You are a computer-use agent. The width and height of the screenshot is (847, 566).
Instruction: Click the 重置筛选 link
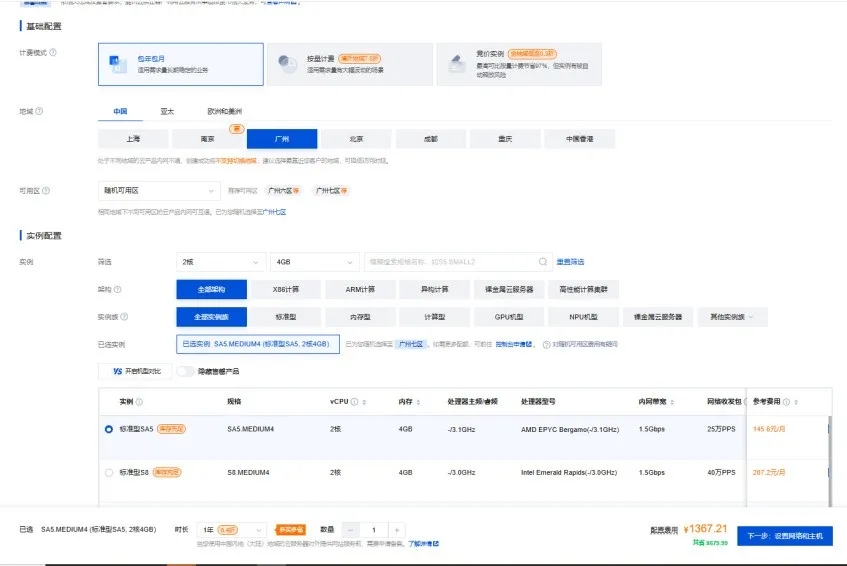click(570, 262)
